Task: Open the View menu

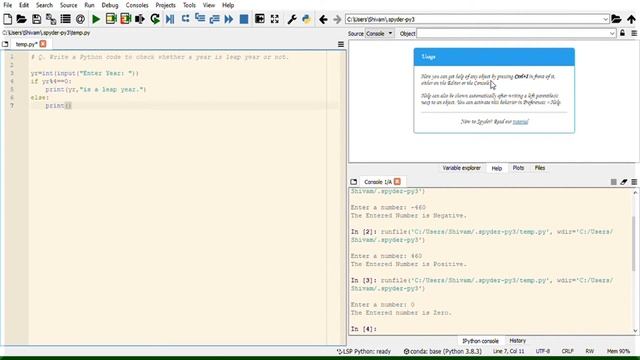Action: click(209, 5)
